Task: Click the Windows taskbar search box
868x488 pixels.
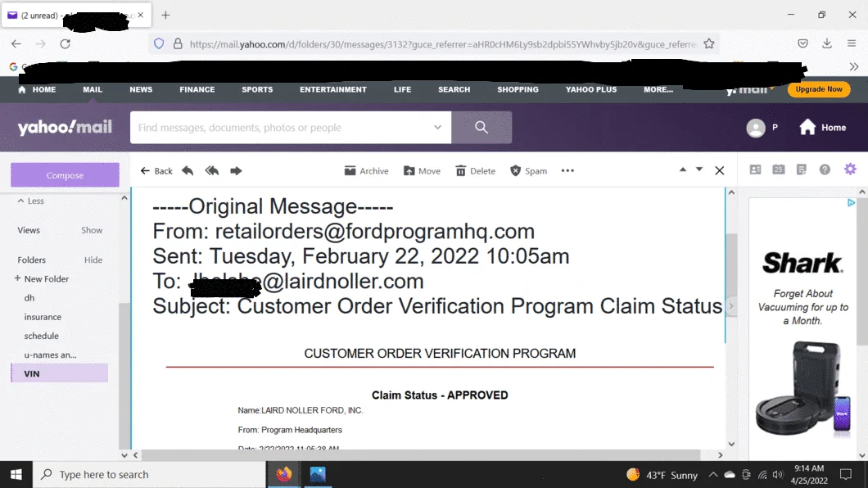Action: [x=150, y=474]
